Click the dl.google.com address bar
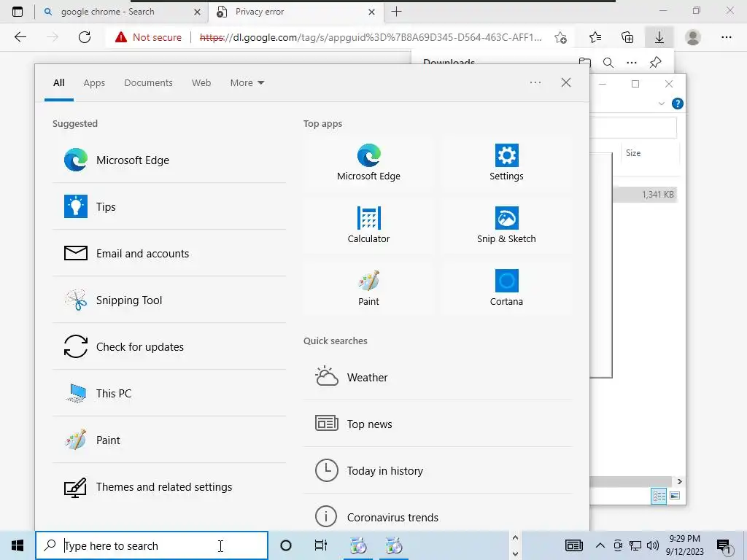The image size is (747, 560). tap(371, 37)
